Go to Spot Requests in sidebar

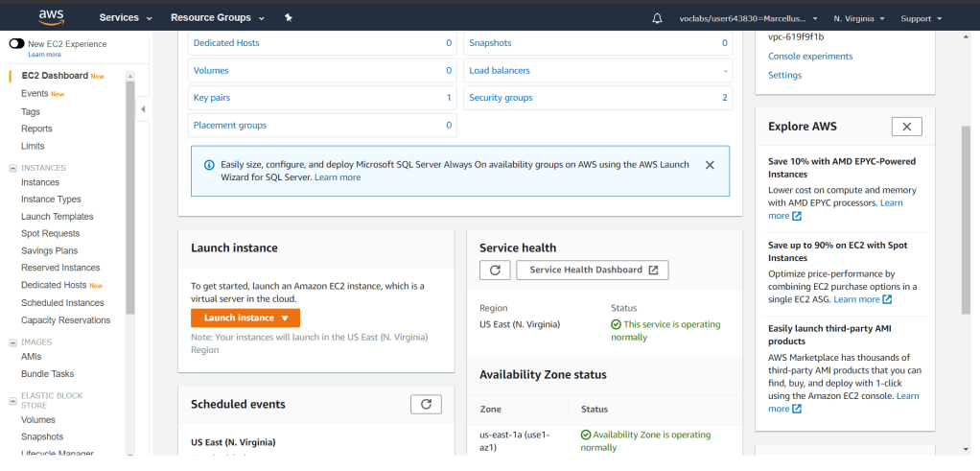pos(50,234)
